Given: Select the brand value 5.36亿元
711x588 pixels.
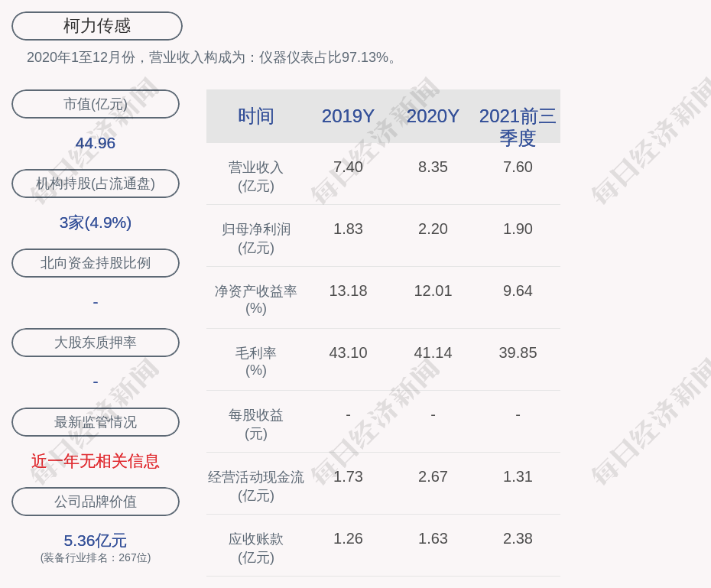Looking at the screenshot, I should click(x=95, y=541).
